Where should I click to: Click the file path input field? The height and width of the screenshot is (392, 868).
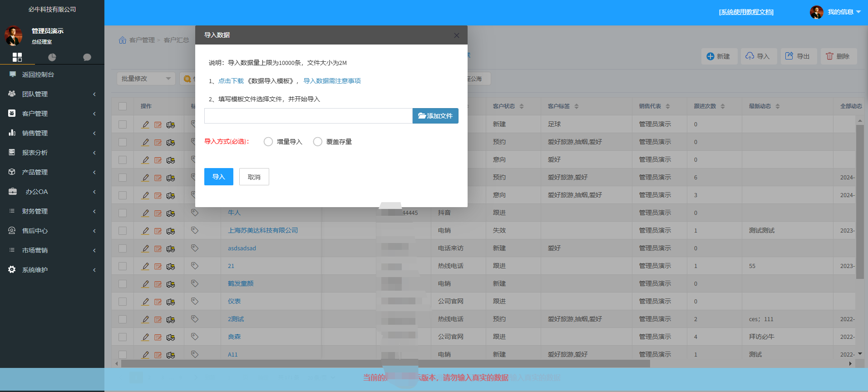(308, 116)
